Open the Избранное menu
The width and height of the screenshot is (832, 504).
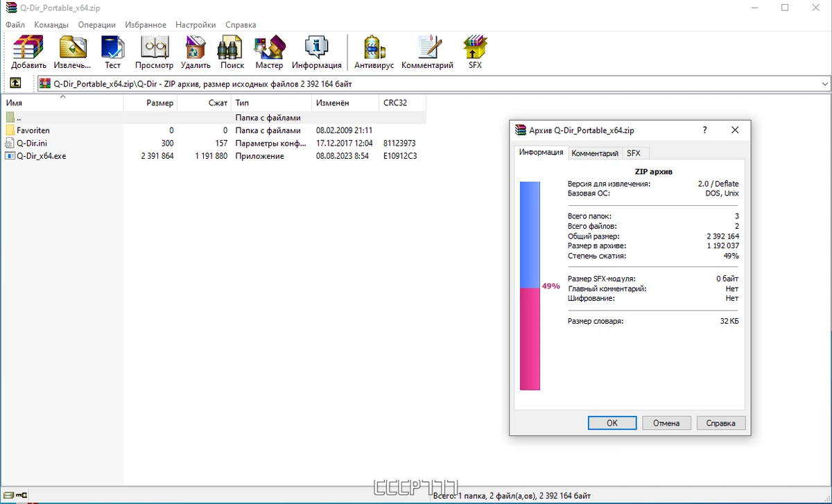tap(146, 24)
